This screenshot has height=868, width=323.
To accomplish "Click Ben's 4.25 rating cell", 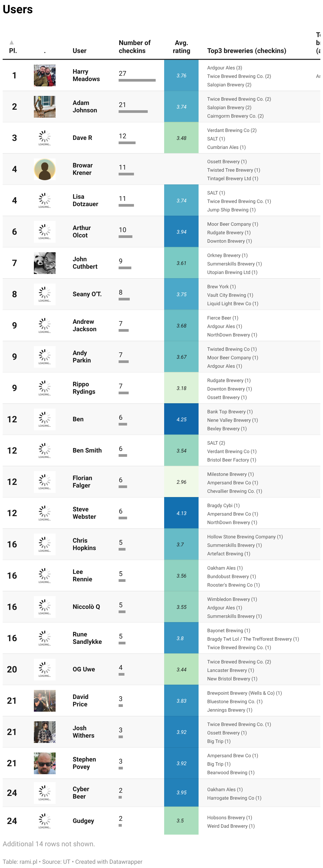I will (x=181, y=419).
